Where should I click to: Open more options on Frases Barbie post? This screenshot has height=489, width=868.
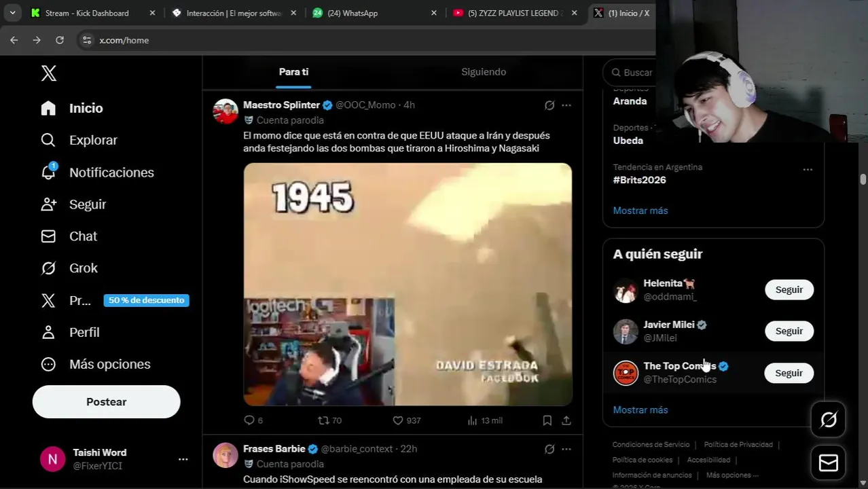(566, 449)
